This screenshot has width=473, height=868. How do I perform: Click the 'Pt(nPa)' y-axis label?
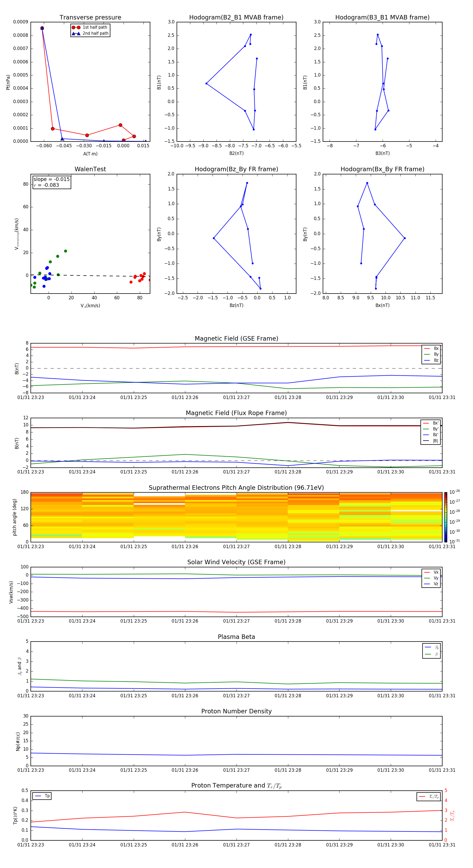pyautogui.click(x=8, y=82)
